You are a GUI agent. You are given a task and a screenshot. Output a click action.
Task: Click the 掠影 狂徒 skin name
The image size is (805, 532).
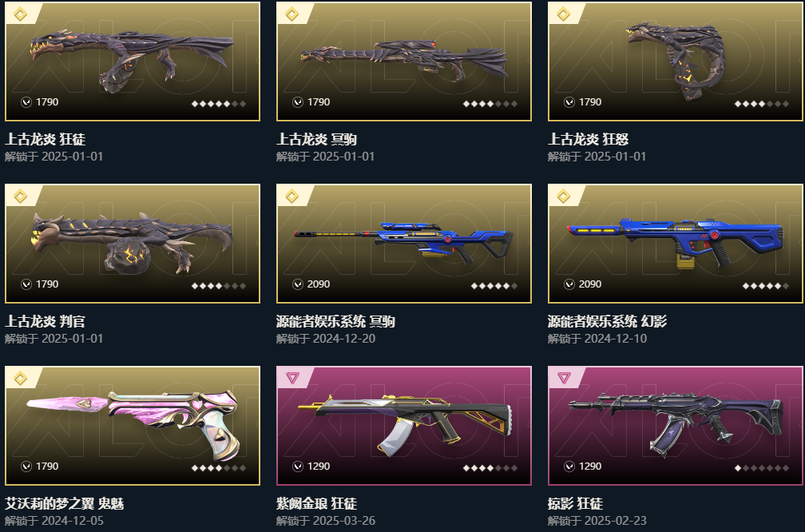(576, 503)
